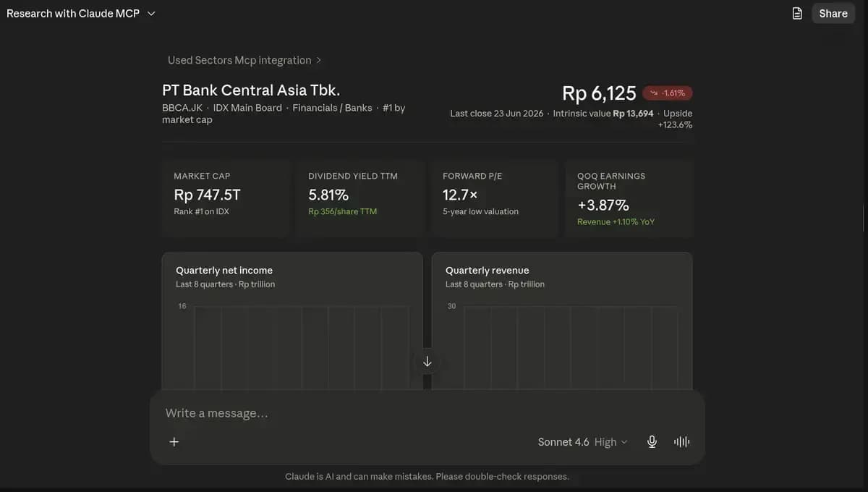Image resolution: width=868 pixels, height=492 pixels.
Task: Click the Quarterly net income chart title
Action: click(x=224, y=270)
